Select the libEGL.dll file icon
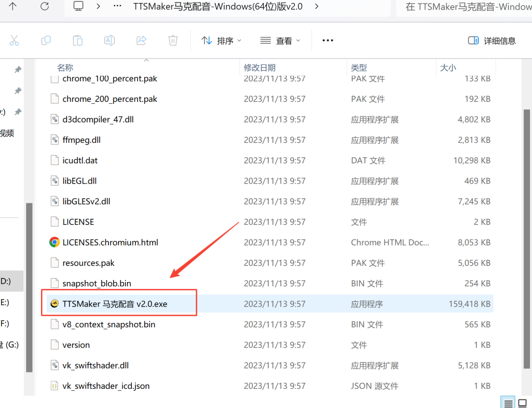Screen dimensions: 532x408 (x=54, y=181)
